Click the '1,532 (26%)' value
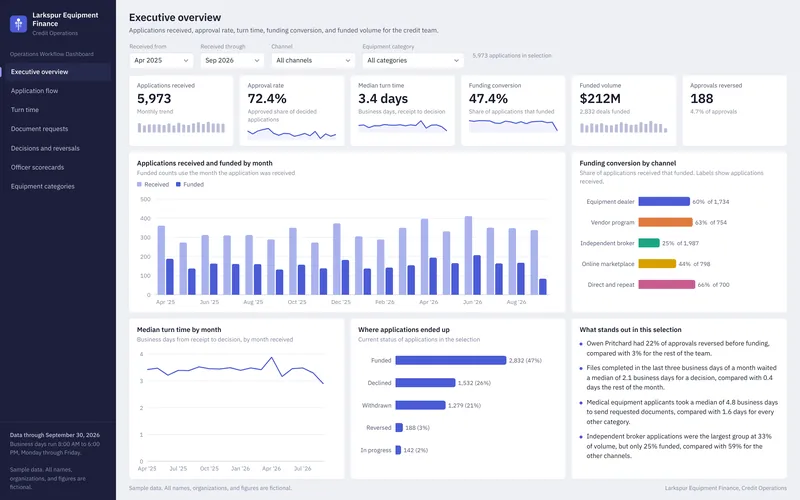 click(474, 383)
